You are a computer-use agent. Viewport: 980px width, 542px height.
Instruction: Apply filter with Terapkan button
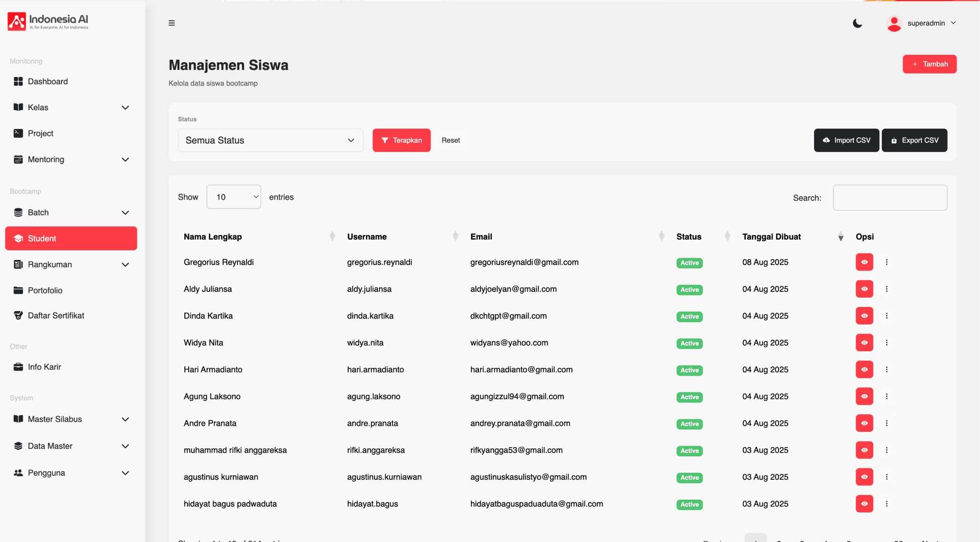click(x=401, y=140)
